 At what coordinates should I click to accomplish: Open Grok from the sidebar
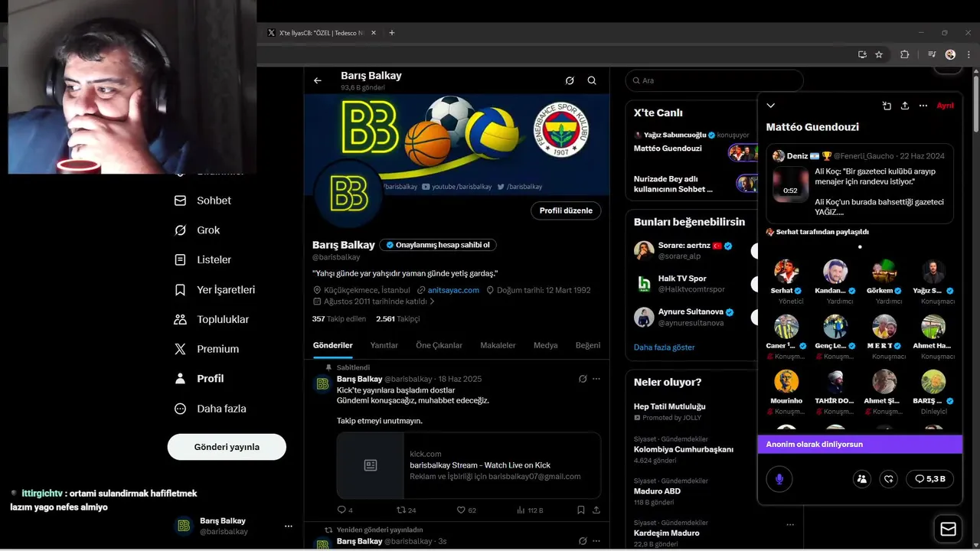point(198,230)
